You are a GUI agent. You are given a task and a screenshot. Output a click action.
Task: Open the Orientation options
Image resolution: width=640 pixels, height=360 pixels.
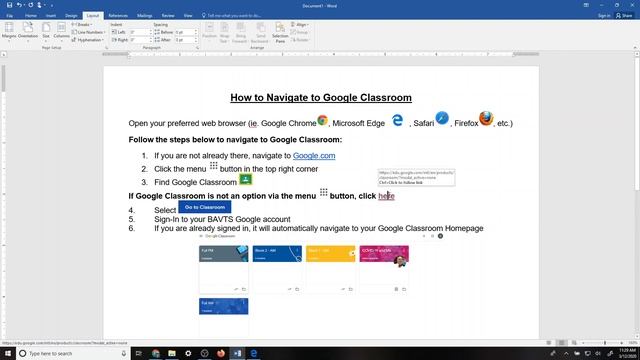28,31
